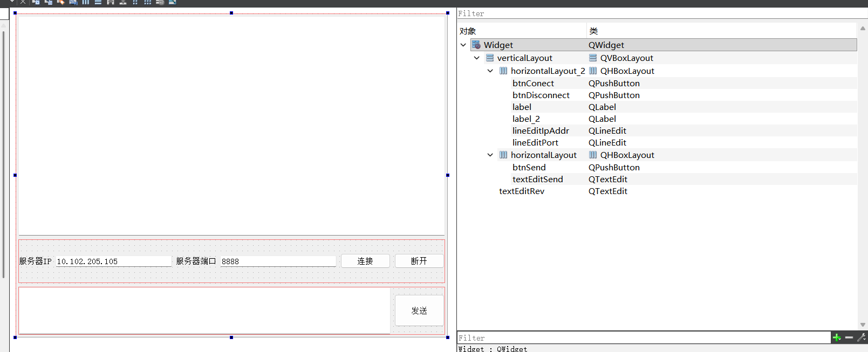Focus the object inspector Filter field
Viewport: 868px width, 352px height.
tap(662, 13)
